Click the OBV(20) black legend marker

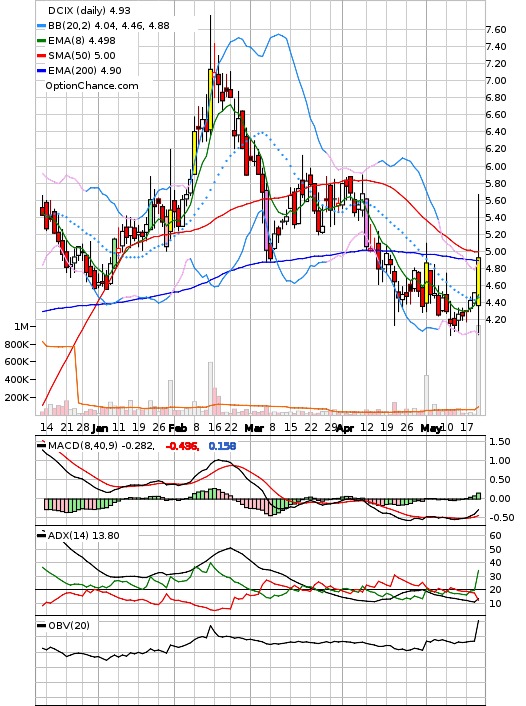click(41, 625)
